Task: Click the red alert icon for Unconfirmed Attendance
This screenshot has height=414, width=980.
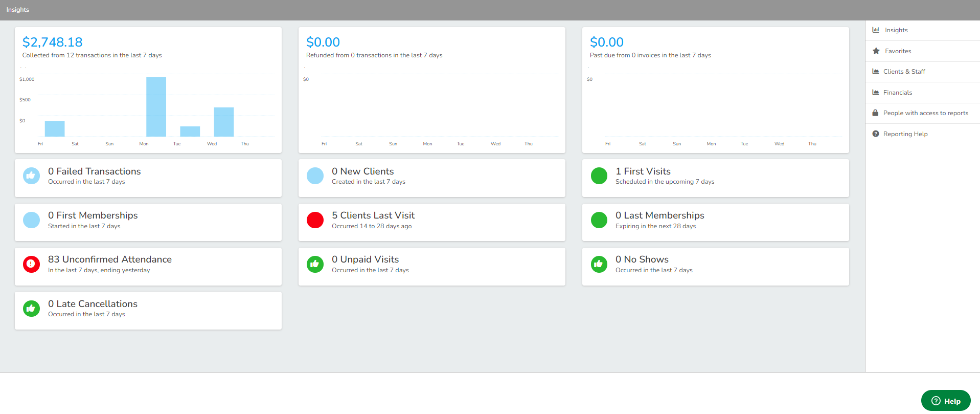Action: click(x=31, y=264)
